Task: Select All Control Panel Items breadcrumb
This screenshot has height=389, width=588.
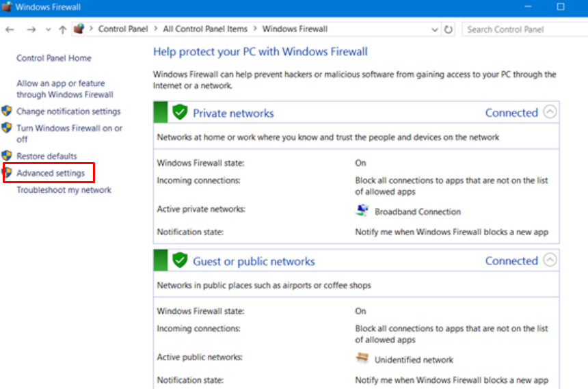Action: (205, 29)
